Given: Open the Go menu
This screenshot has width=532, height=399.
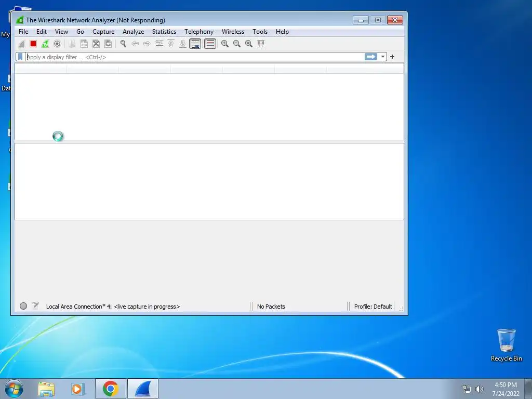Looking at the screenshot, I should tap(80, 32).
